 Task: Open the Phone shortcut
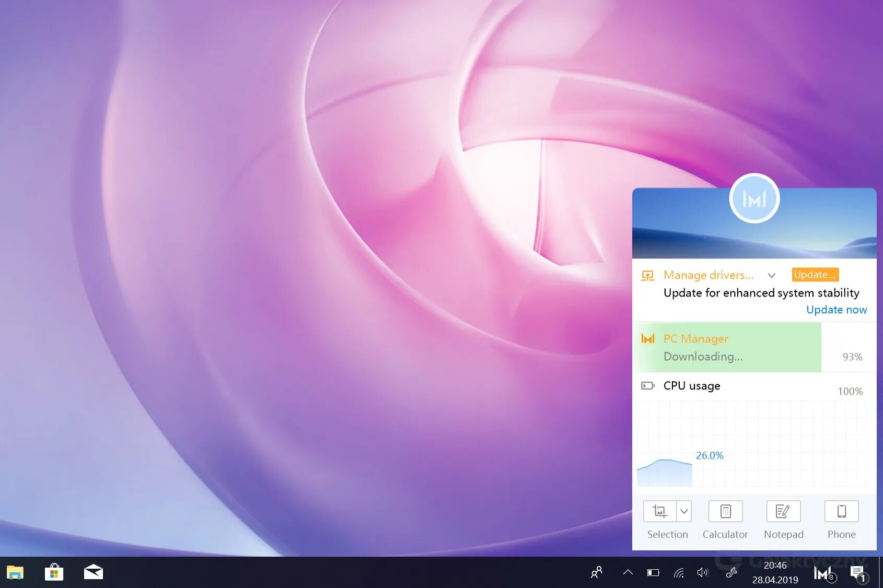(841, 511)
